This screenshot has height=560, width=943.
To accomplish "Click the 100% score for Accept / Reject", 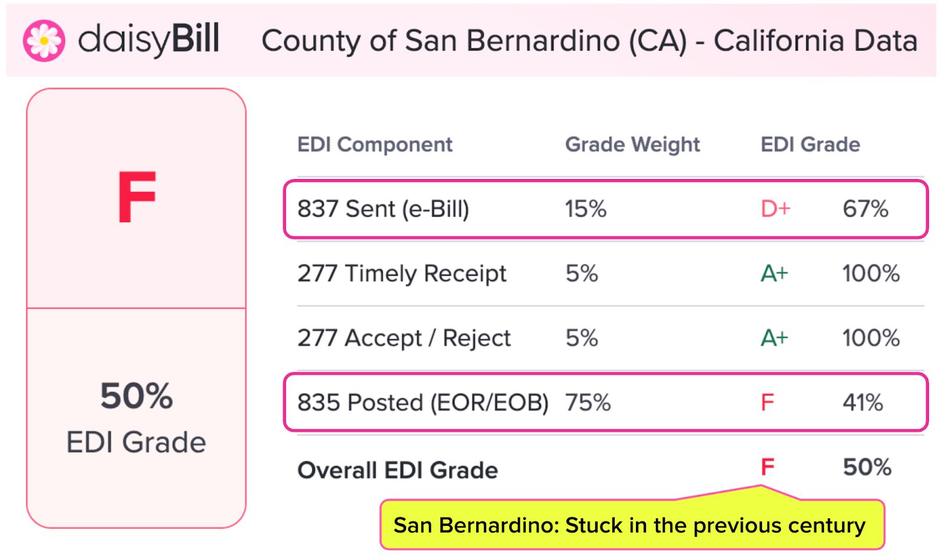I will point(871,339).
